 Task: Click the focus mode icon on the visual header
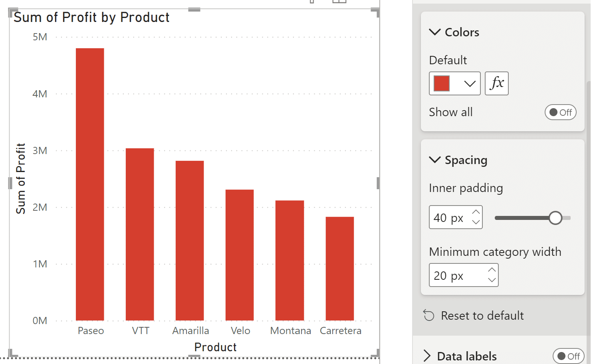340,2
